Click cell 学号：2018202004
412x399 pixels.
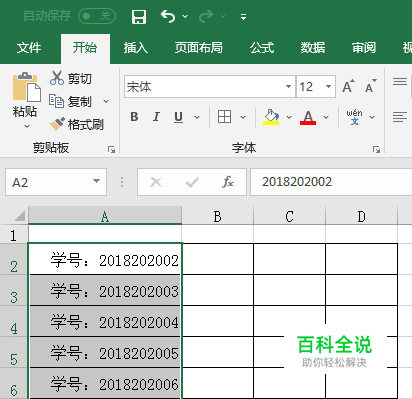click(x=105, y=321)
